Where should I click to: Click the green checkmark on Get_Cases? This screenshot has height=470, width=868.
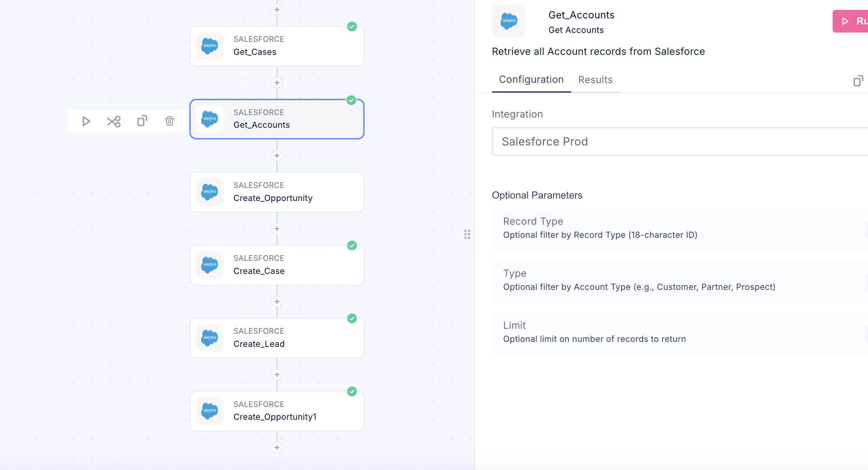352,27
